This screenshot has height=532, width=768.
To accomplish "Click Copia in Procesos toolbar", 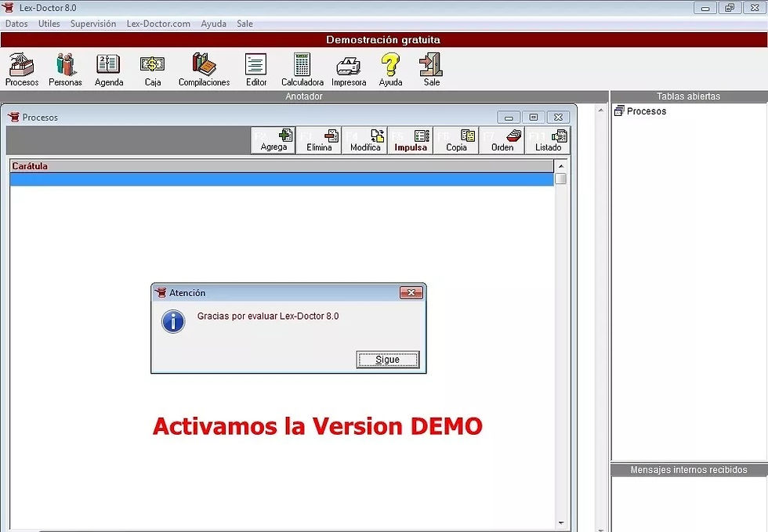I will coord(456,140).
